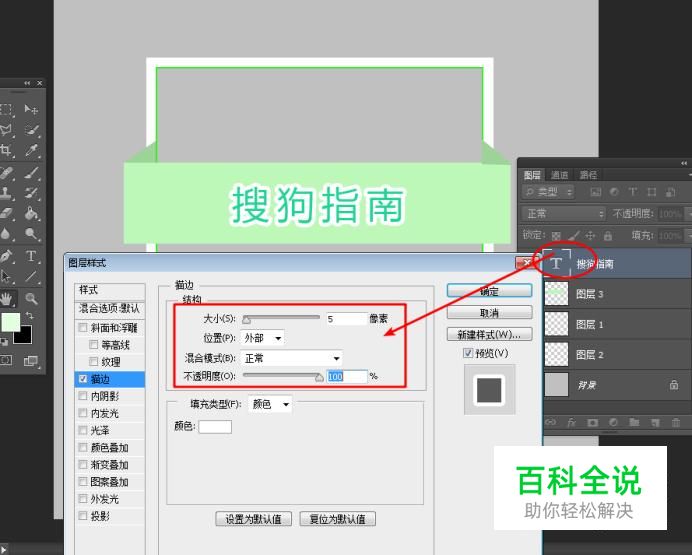Click the fx layer style icon in Layers panel

(x=572, y=422)
